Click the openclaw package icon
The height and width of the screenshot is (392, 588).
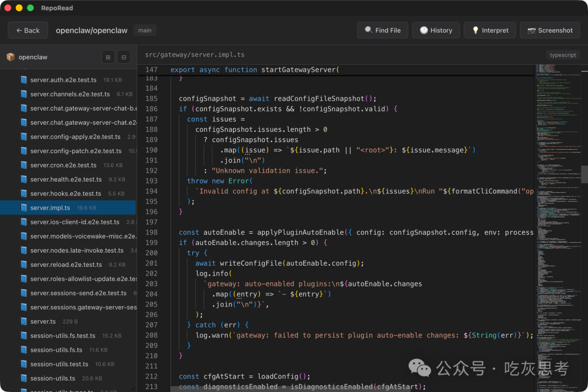10,57
